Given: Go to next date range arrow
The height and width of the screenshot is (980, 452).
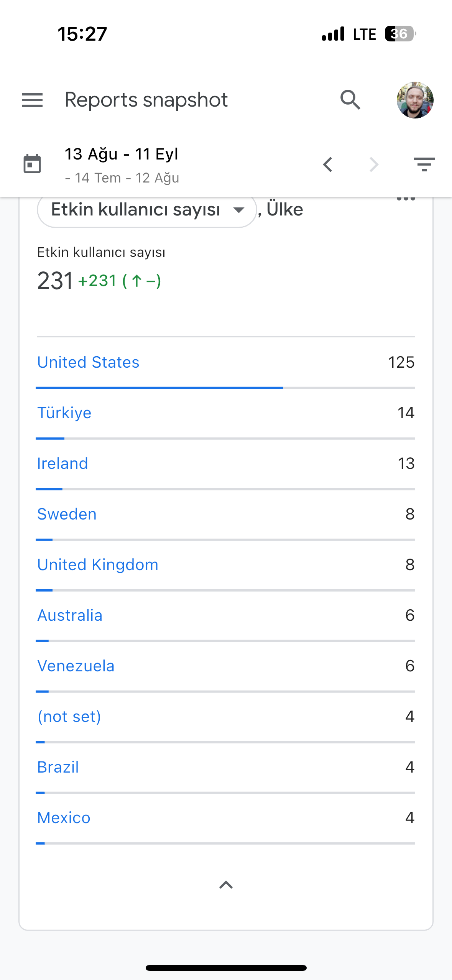Looking at the screenshot, I should [374, 164].
